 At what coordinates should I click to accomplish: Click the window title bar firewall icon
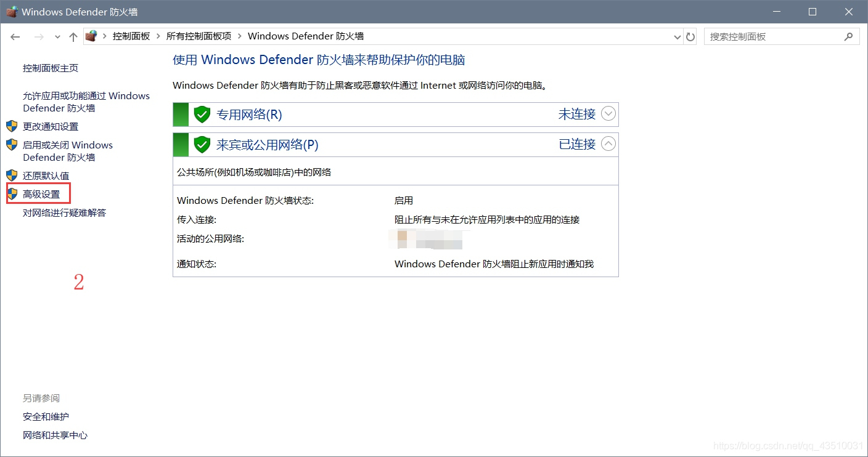coord(12,12)
